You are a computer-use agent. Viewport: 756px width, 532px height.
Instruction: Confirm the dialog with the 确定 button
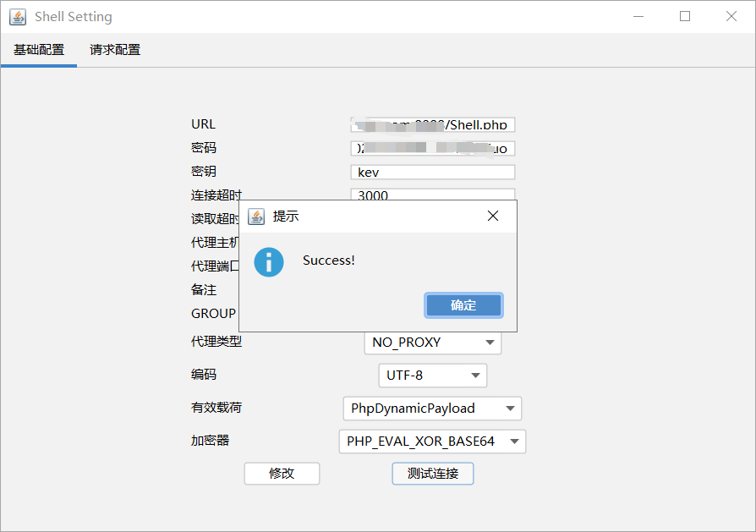[x=463, y=305]
